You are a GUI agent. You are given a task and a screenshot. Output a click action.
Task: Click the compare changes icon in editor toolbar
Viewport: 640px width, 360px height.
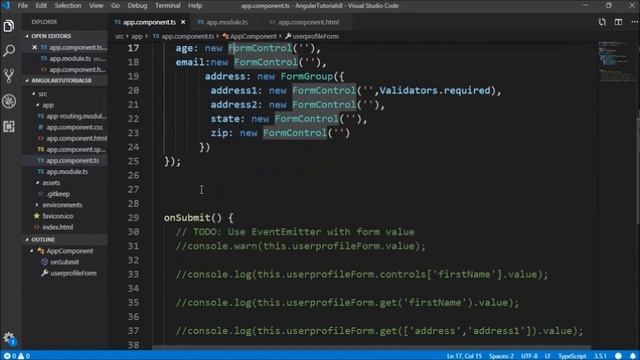602,22
